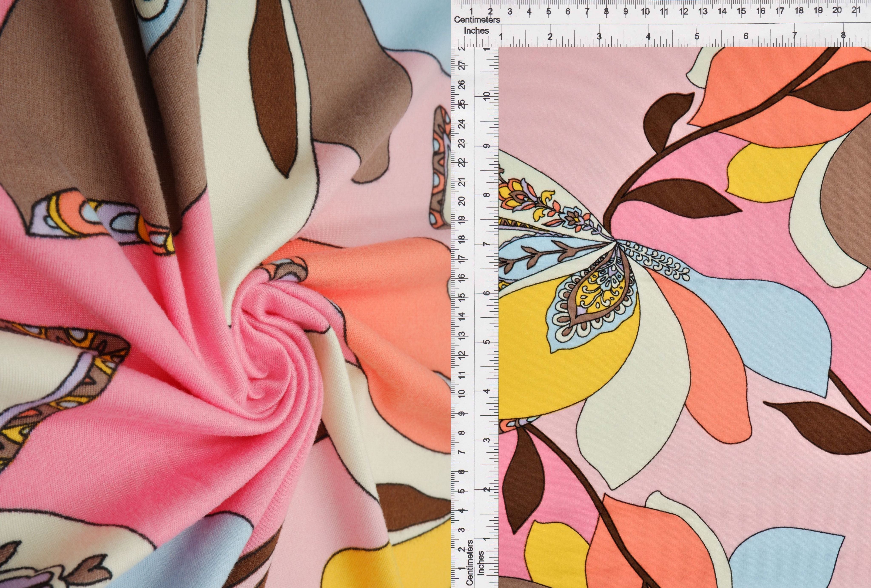The image size is (871, 588).
Task: Click the Centimeters label on top ruler
Action: [x=477, y=20]
